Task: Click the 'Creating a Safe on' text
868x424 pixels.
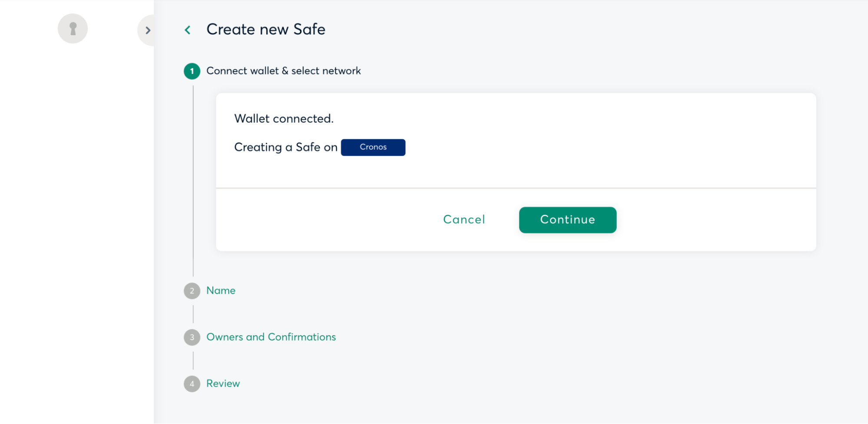Action: 285,147
